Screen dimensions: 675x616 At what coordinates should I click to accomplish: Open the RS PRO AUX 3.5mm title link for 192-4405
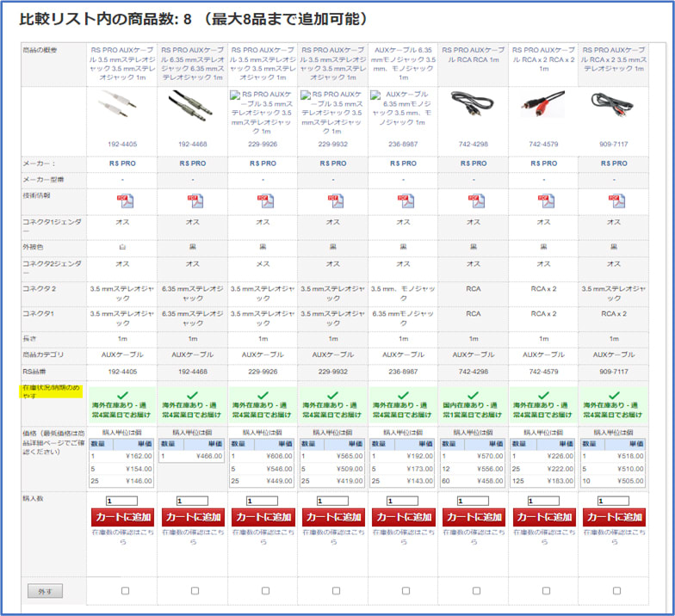(x=122, y=64)
